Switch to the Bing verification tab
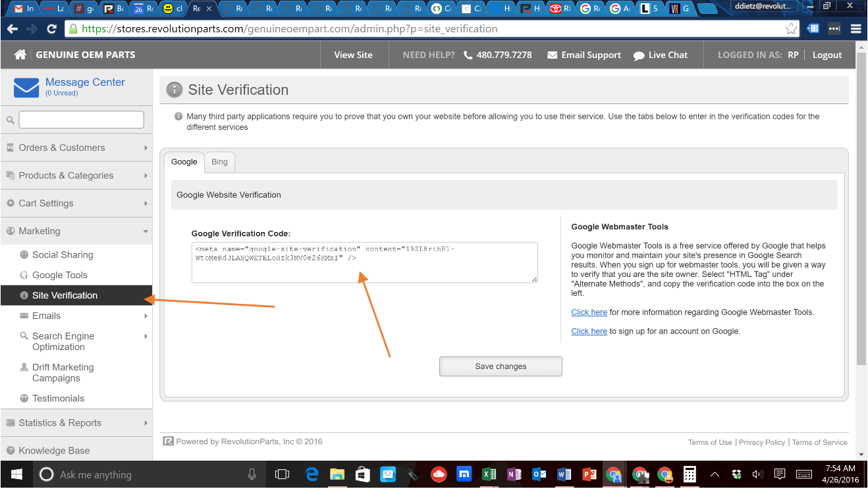 pos(219,162)
